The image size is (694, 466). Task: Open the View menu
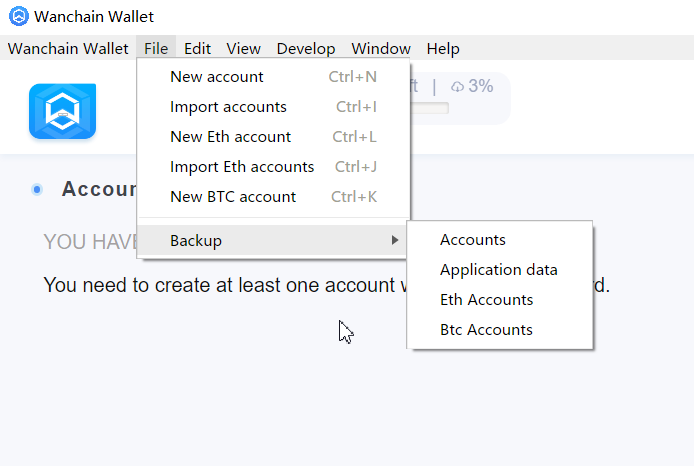point(243,48)
